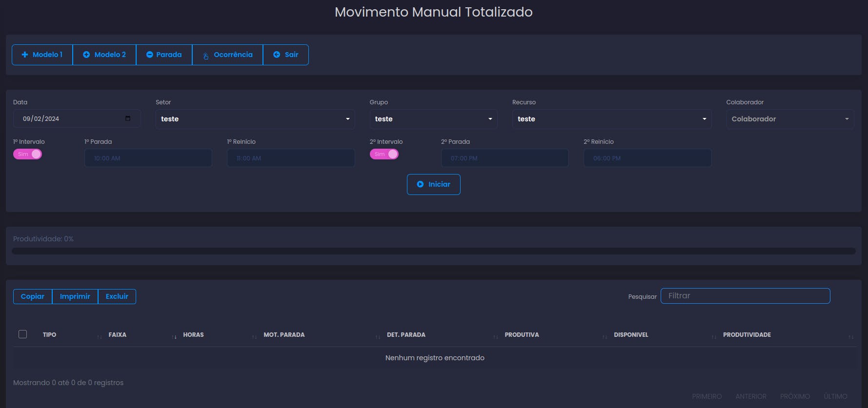Go to PRÓXIMO page link
This screenshot has width=868, height=408.
coord(795,396)
